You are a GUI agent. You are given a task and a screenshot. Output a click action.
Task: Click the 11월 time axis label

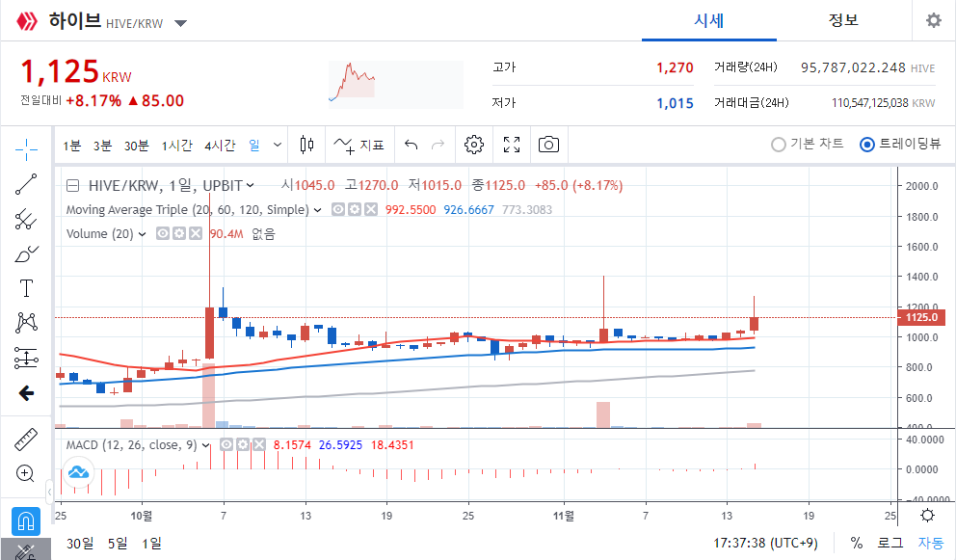(x=564, y=516)
